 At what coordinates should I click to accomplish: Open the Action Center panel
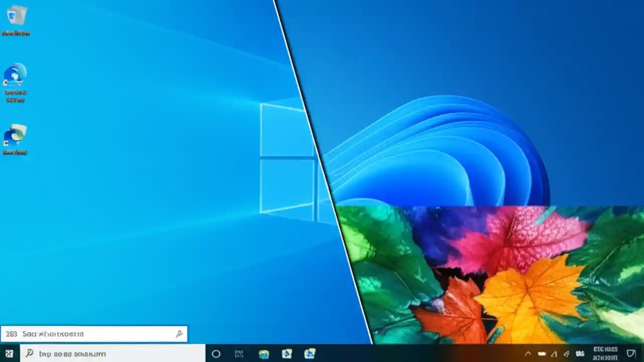632,353
